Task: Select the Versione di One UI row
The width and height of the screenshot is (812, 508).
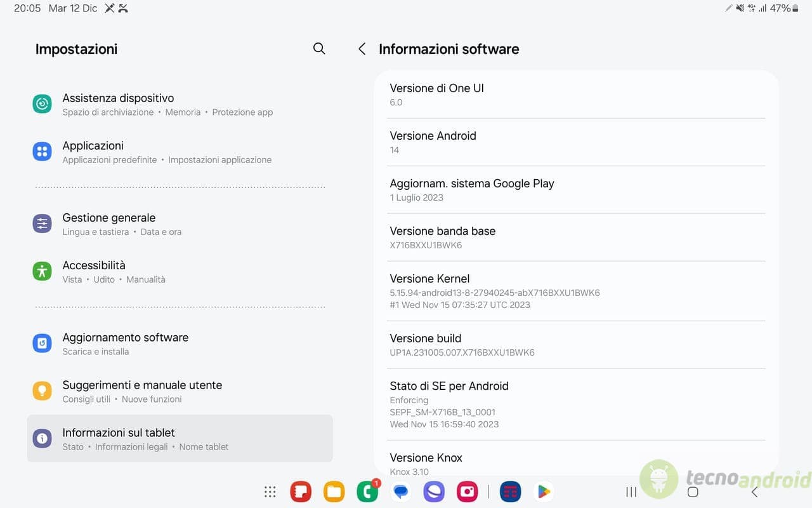Action: [x=576, y=95]
